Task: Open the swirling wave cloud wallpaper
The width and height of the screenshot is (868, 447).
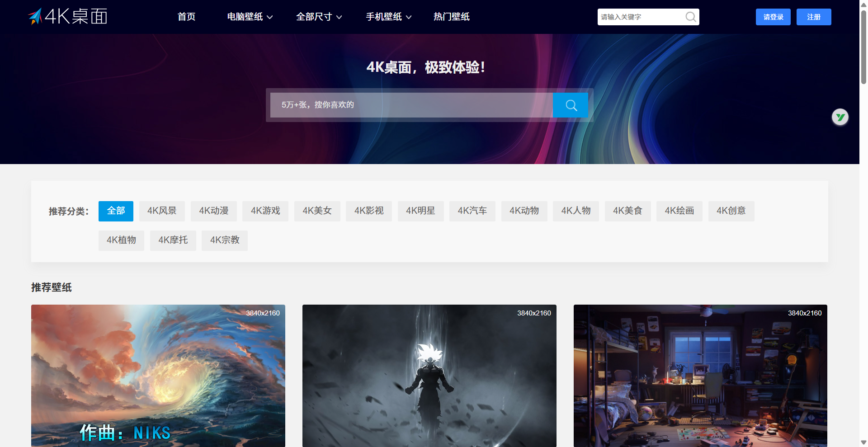Action: pyautogui.click(x=158, y=376)
